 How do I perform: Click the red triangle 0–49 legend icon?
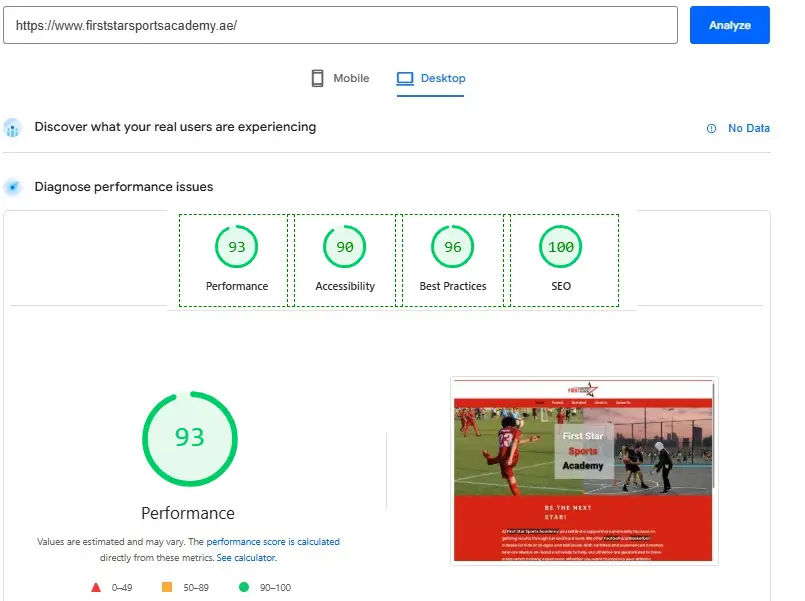[96, 588]
